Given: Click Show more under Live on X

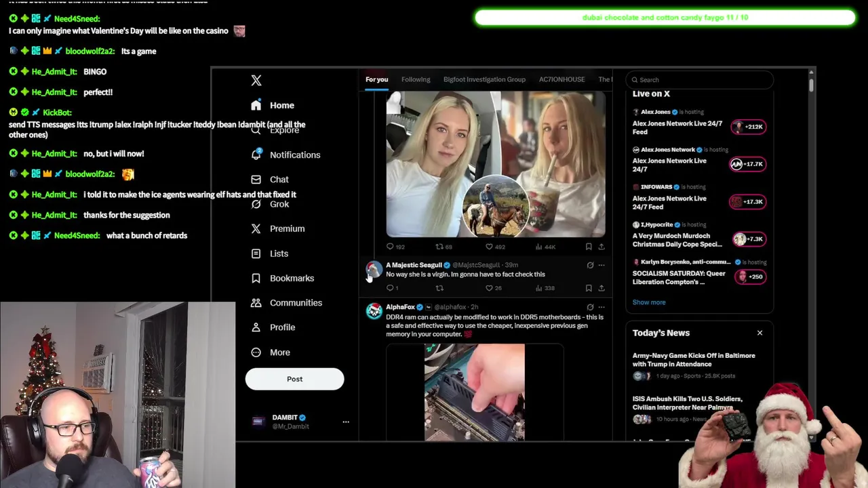Looking at the screenshot, I should 649,302.
